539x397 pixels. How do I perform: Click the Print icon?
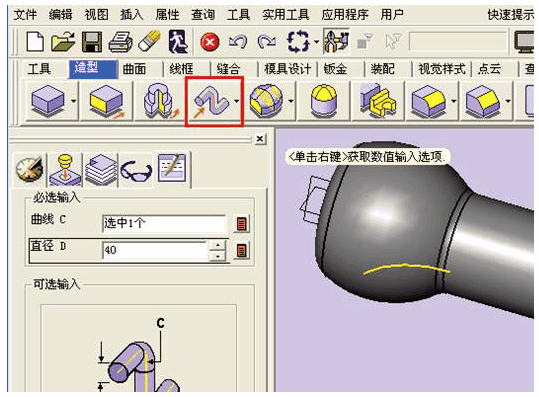tap(121, 42)
